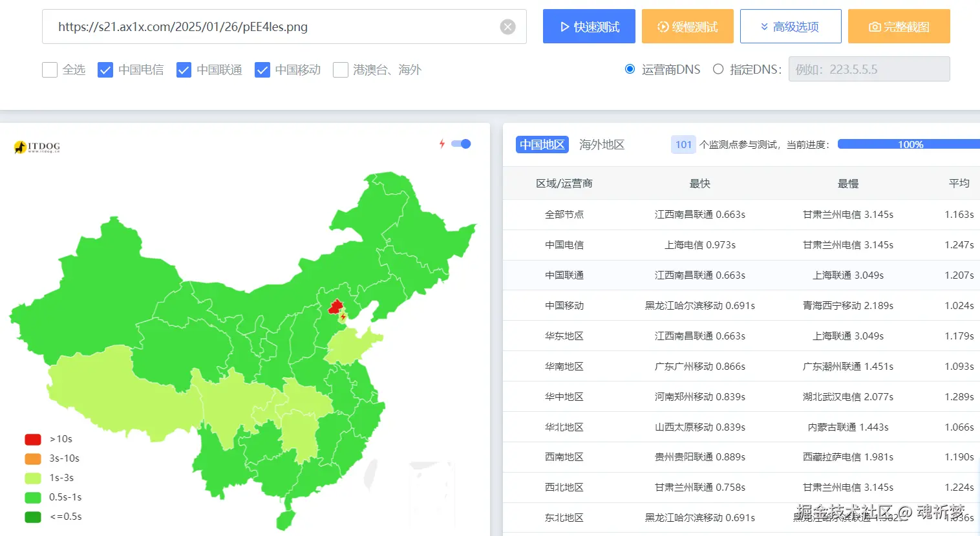Viewport: 980px width, 536px height.
Task: Click 广东潮州联通 1.451s cell
Action: (848, 367)
